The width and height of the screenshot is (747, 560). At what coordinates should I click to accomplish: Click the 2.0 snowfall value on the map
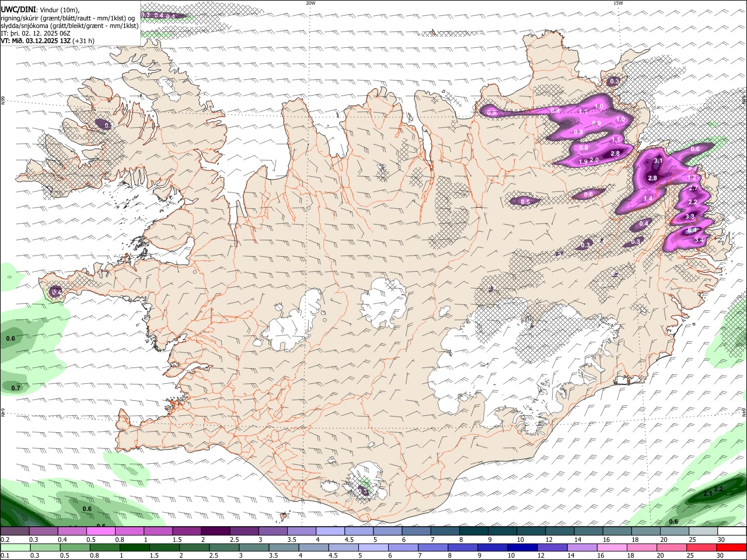(x=595, y=160)
